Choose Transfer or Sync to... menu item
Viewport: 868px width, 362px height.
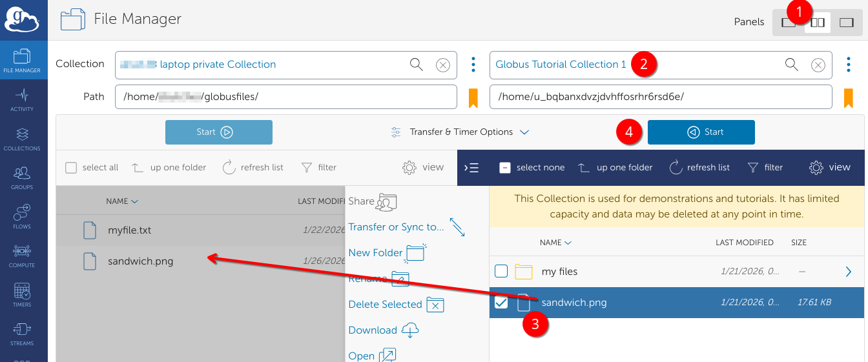[396, 227]
